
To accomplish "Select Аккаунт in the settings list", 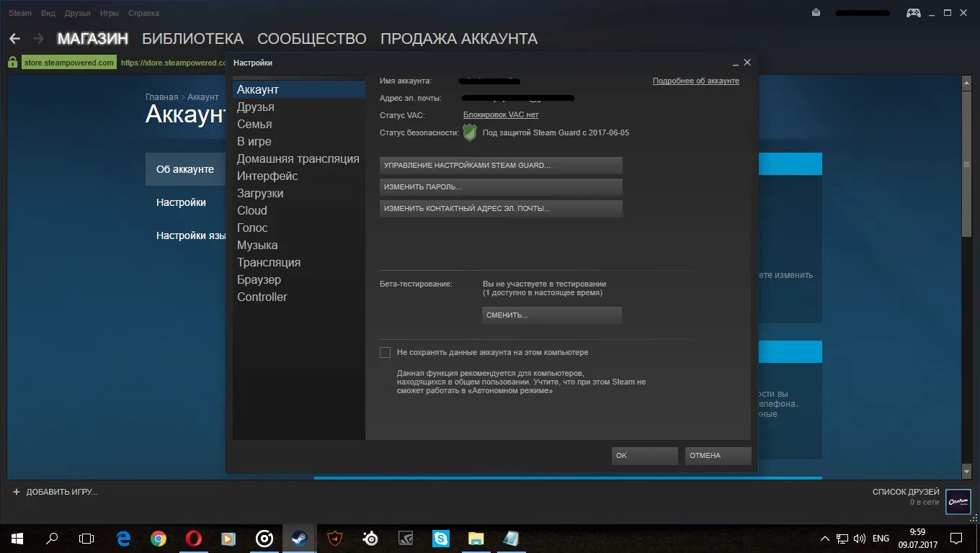I will 299,89.
